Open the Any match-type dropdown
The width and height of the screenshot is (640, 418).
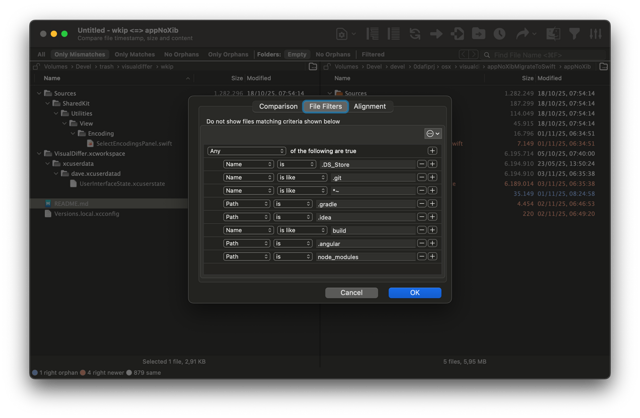(246, 151)
